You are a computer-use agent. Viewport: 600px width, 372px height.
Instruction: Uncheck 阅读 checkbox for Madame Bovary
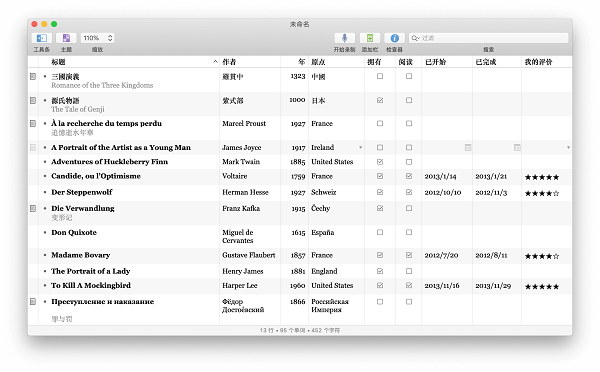click(409, 255)
